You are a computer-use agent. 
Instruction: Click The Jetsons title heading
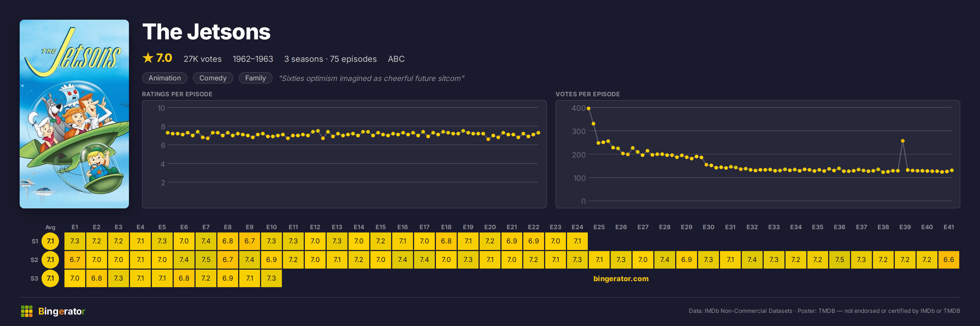coord(206,32)
